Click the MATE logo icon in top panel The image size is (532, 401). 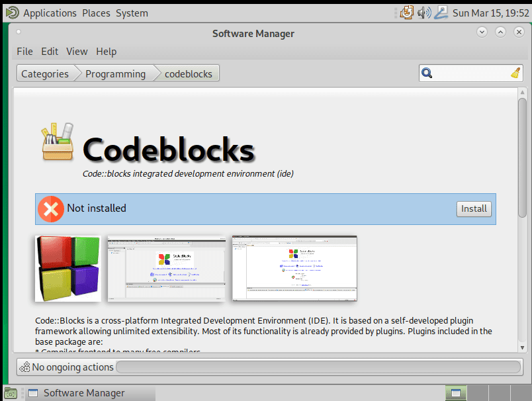pyautogui.click(x=12, y=13)
